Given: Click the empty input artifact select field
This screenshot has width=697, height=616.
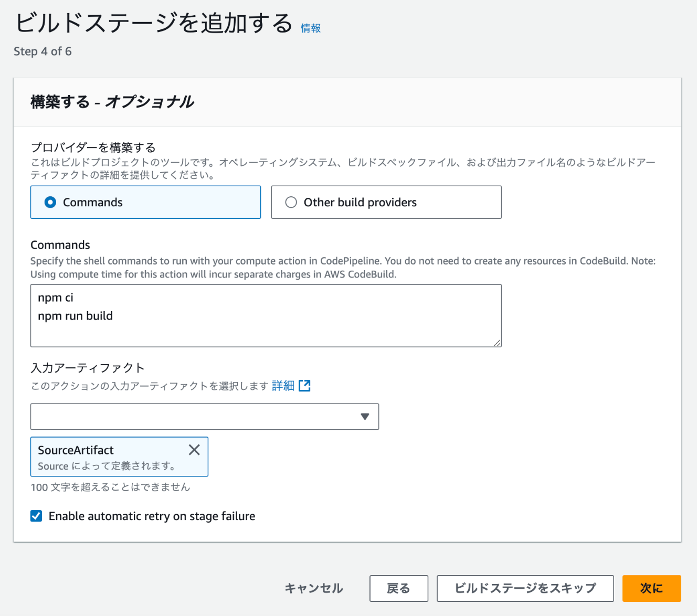Looking at the screenshot, I should click(194, 417).
